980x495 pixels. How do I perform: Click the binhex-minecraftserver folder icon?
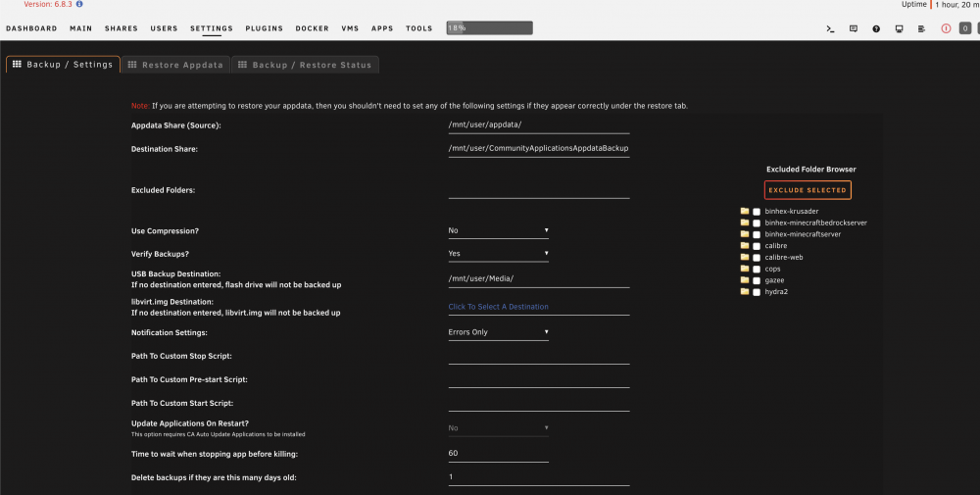tap(745, 233)
